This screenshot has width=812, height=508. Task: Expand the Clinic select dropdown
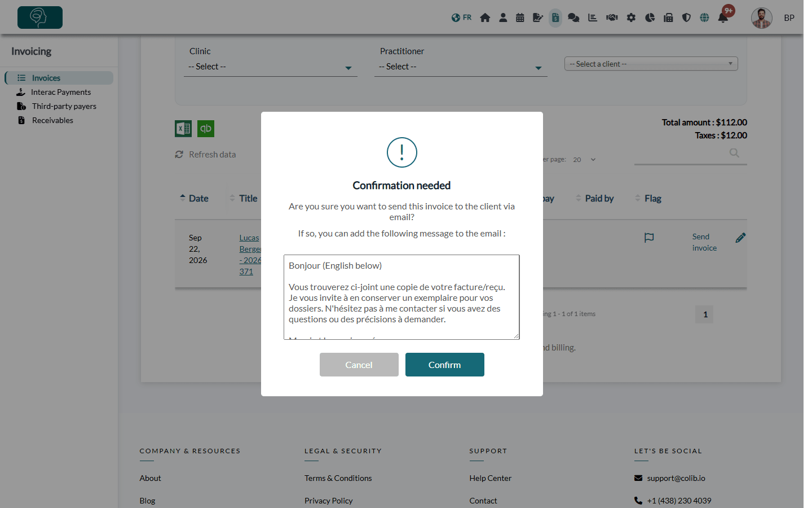(271, 67)
